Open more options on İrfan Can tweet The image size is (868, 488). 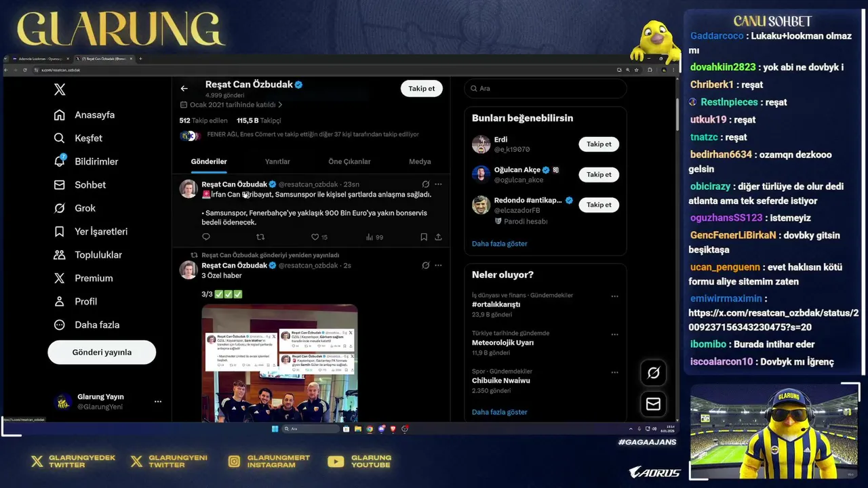(438, 184)
